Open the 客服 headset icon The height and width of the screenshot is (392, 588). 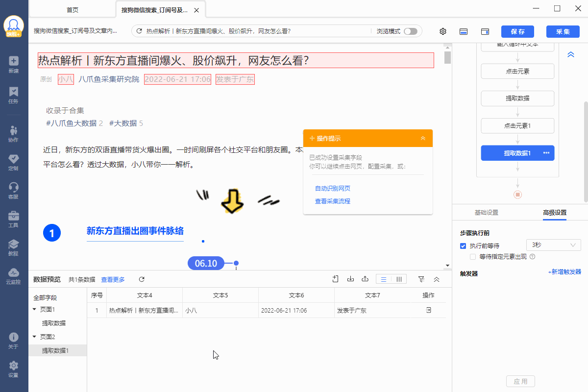[14, 191]
